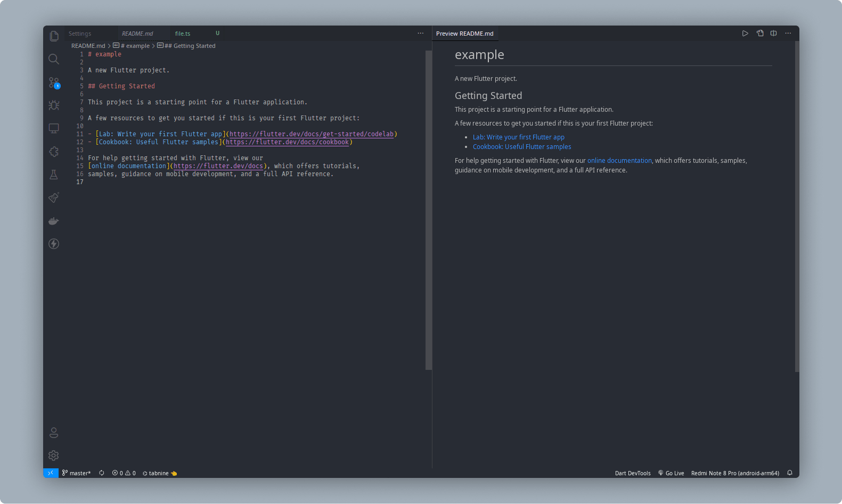This screenshot has width=842, height=504.
Task: Open the Remote Explorer monitor icon
Action: pyautogui.click(x=54, y=128)
